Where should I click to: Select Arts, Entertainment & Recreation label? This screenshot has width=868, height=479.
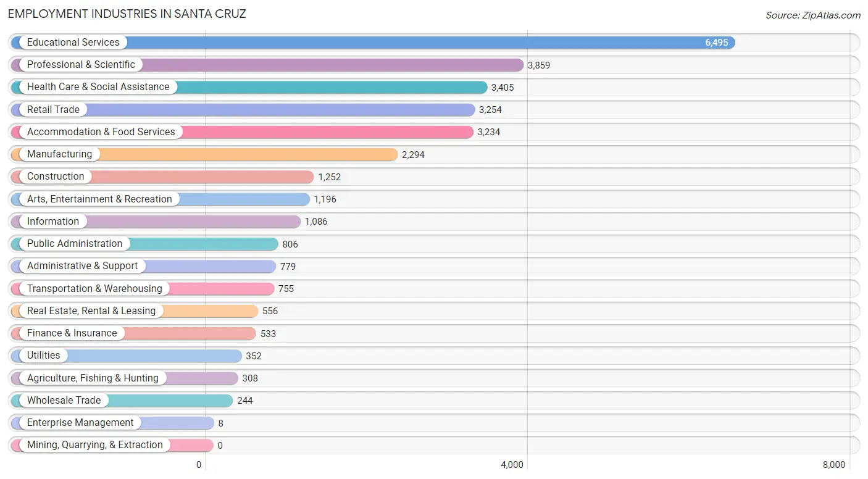click(x=99, y=199)
